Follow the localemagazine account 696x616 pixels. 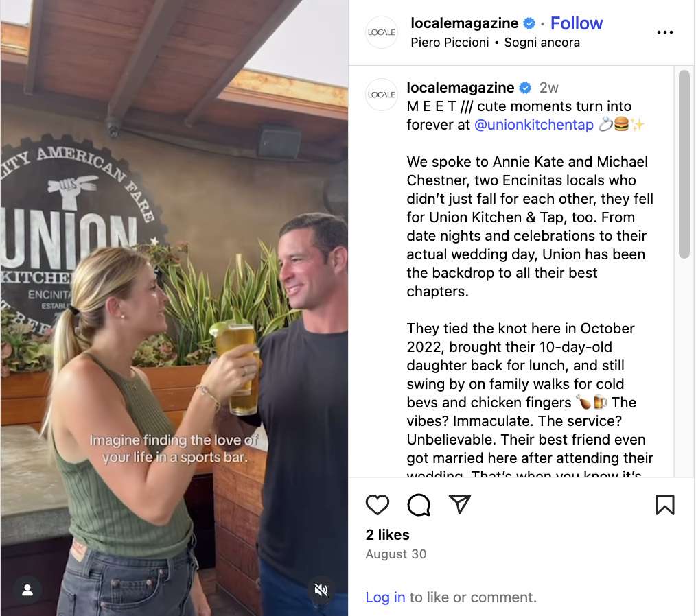[x=576, y=23]
